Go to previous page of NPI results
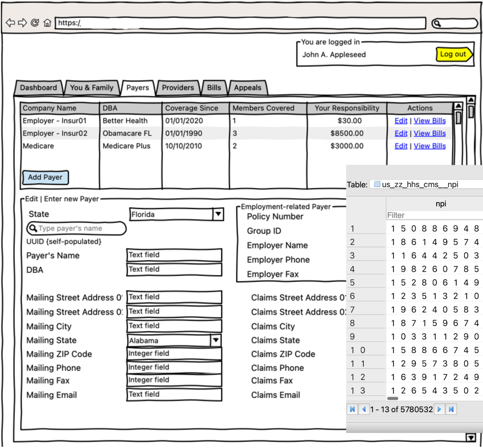The image size is (483, 448). click(x=364, y=409)
